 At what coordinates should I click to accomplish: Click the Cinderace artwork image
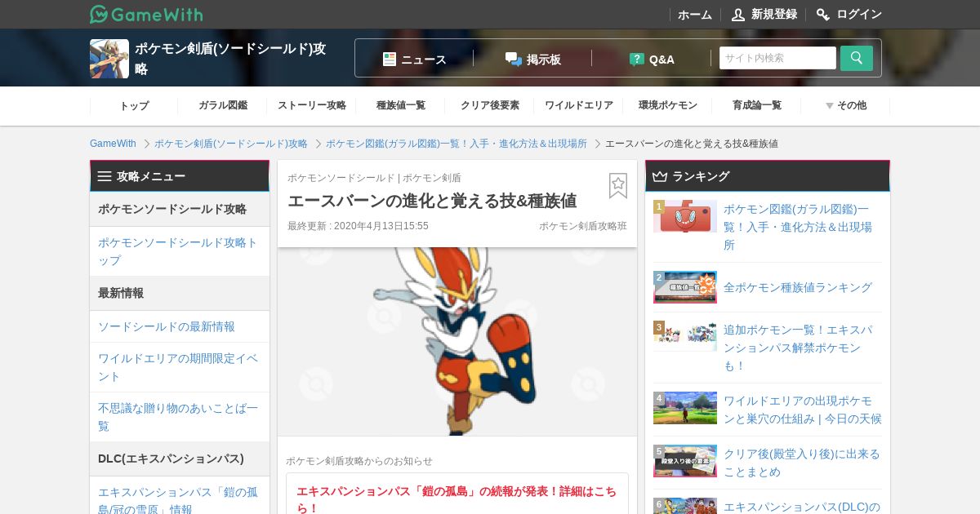(457, 341)
